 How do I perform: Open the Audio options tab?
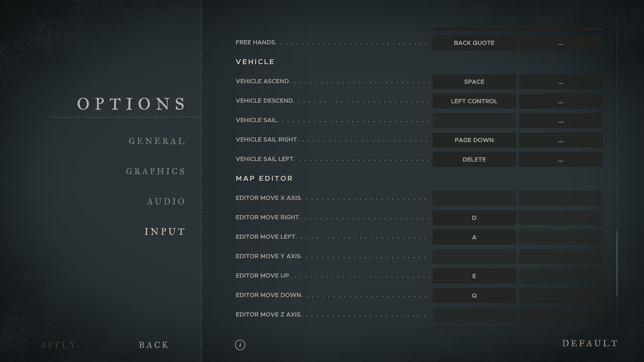(x=166, y=201)
